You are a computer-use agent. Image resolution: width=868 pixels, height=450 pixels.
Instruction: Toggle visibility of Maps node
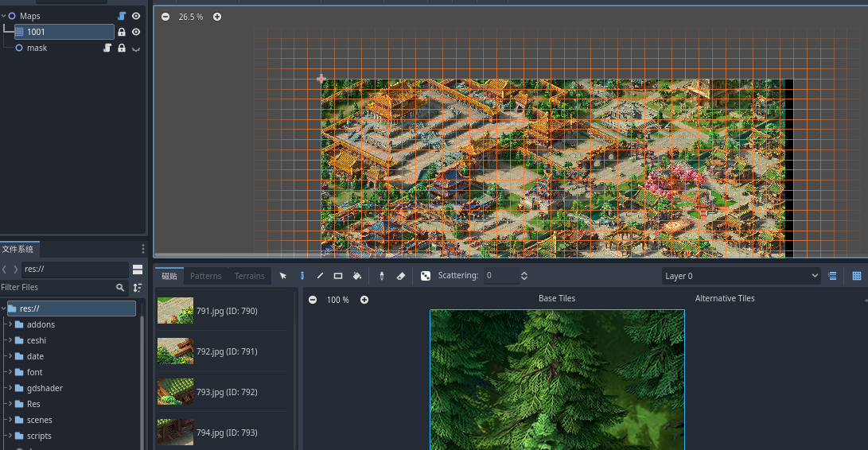pyautogui.click(x=135, y=16)
